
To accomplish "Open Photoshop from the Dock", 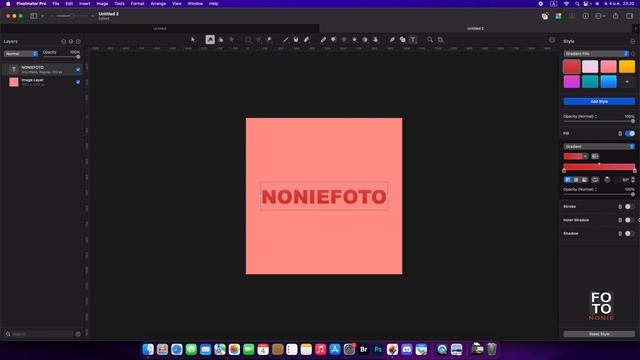I will (378, 349).
